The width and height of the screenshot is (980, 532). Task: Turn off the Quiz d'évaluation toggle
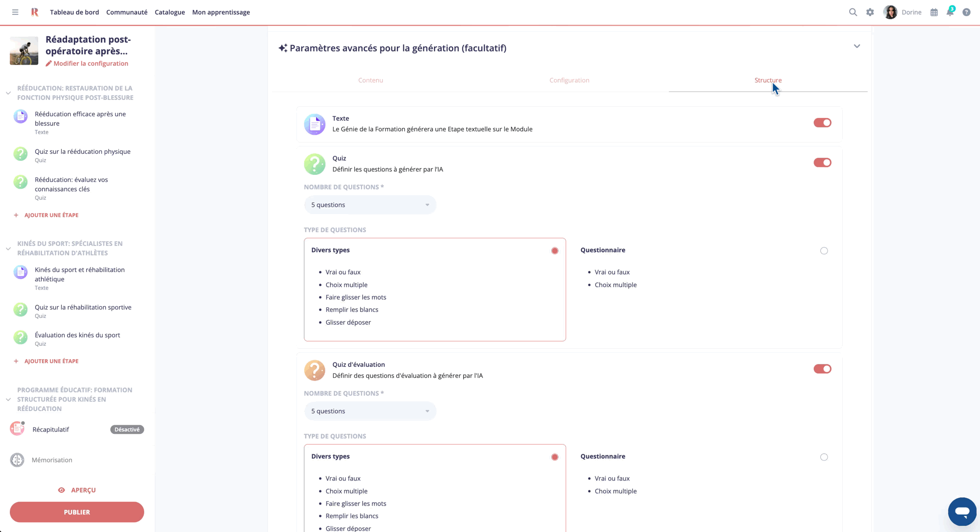[822, 368]
